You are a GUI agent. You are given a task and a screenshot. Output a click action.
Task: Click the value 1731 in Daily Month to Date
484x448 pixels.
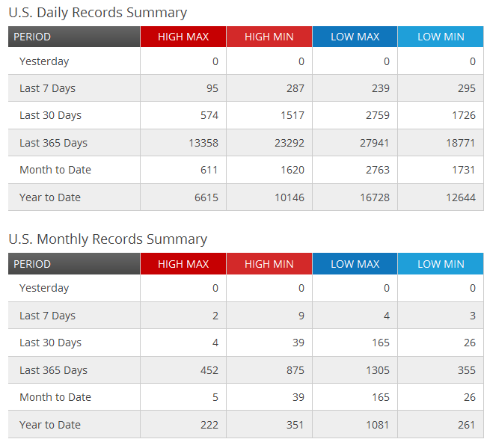pyautogui.click(x=464, y=170)
